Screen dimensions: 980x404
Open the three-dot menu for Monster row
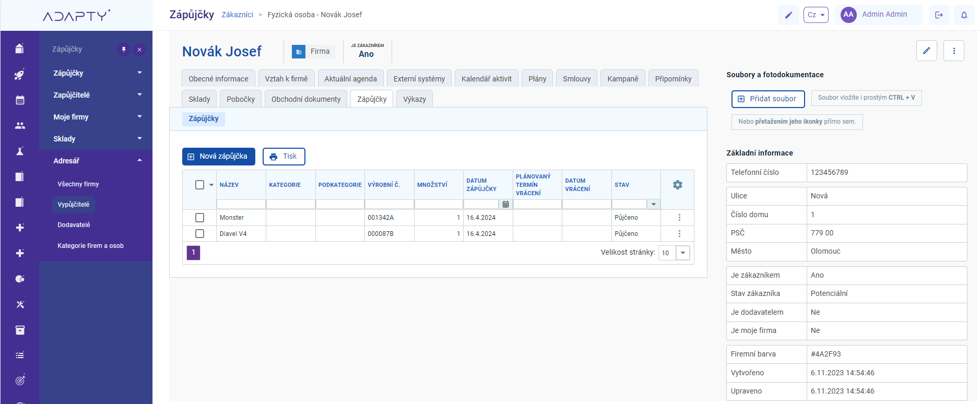point(679,218)
